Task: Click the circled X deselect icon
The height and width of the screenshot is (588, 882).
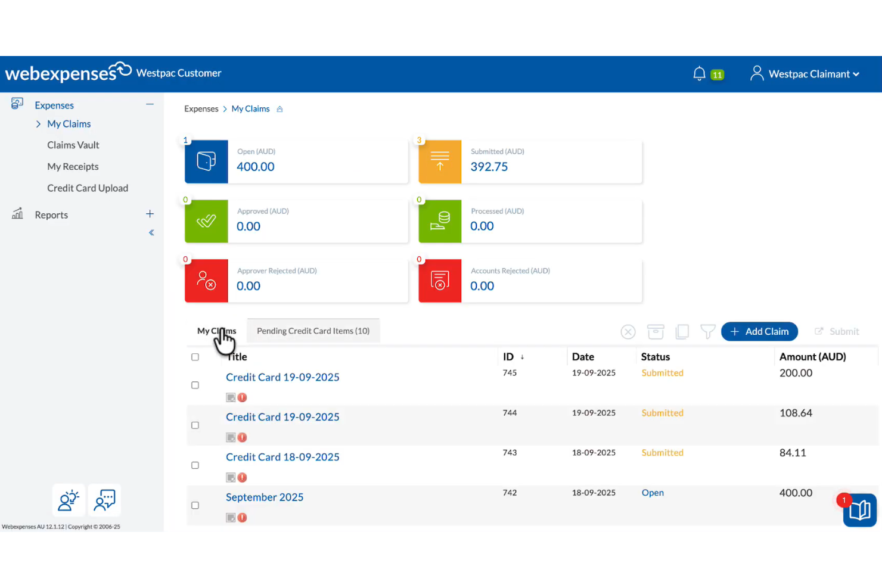Action: pyautogui.click(x=628, y=331)
